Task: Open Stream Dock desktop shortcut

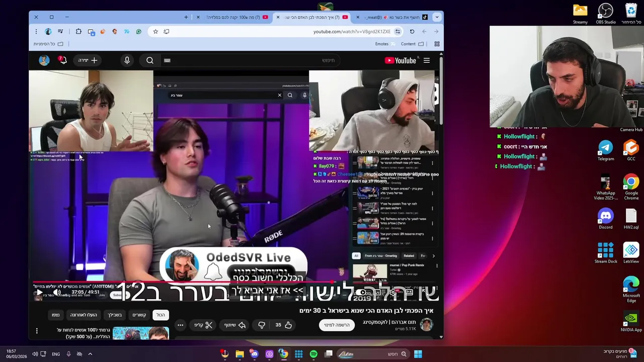Action: coord(606,253)
